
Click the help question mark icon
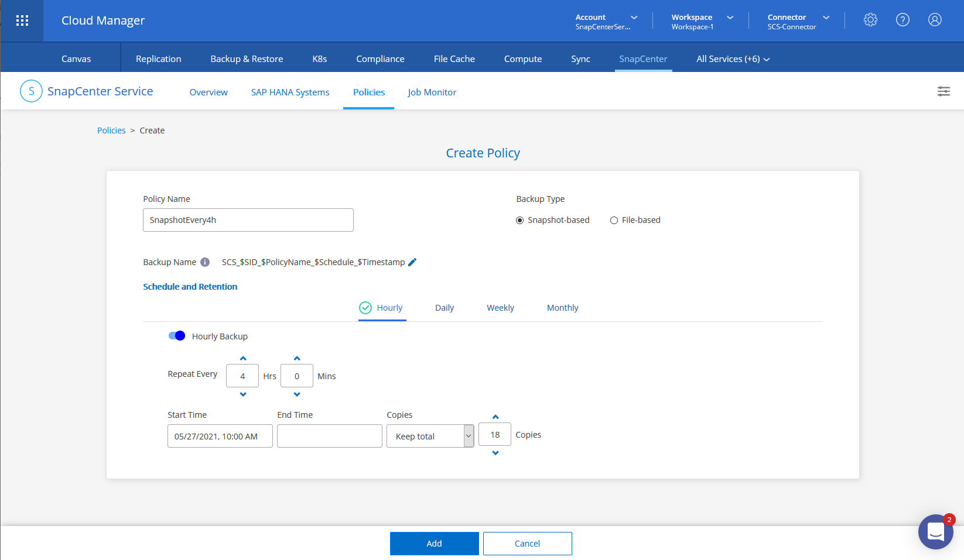pyautogui.click(x=903, y=20)
